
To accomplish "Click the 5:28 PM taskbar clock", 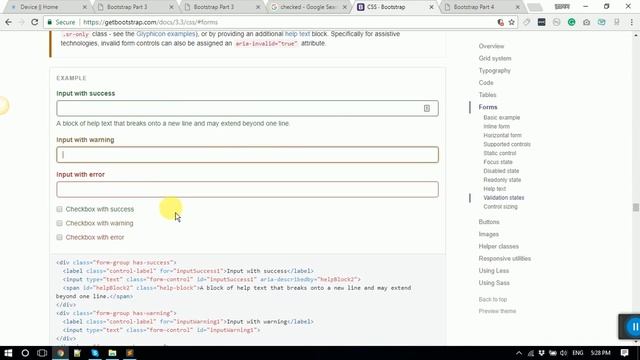I will point(601,353).
